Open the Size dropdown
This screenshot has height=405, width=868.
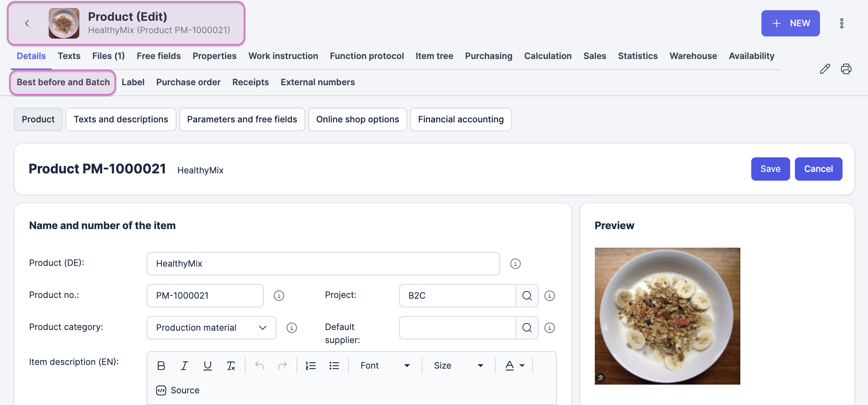point(458,365)
